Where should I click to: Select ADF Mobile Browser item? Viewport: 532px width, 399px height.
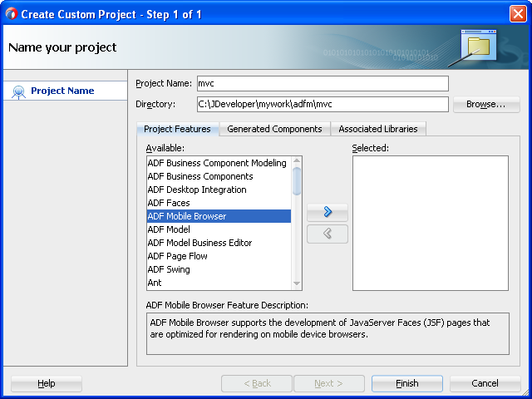click(219, 216)
